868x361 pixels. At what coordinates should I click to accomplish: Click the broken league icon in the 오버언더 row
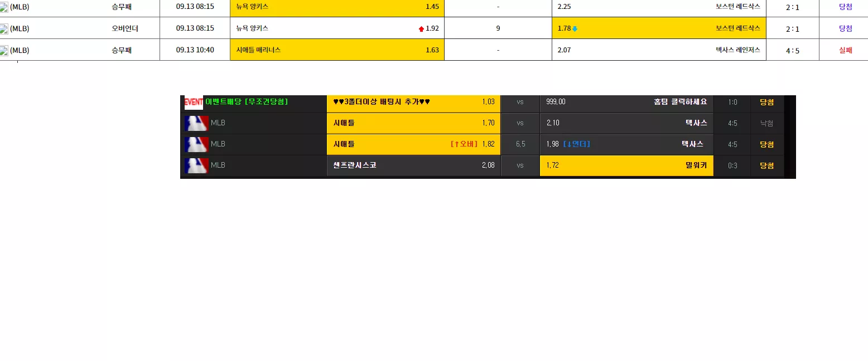(4, 28)
